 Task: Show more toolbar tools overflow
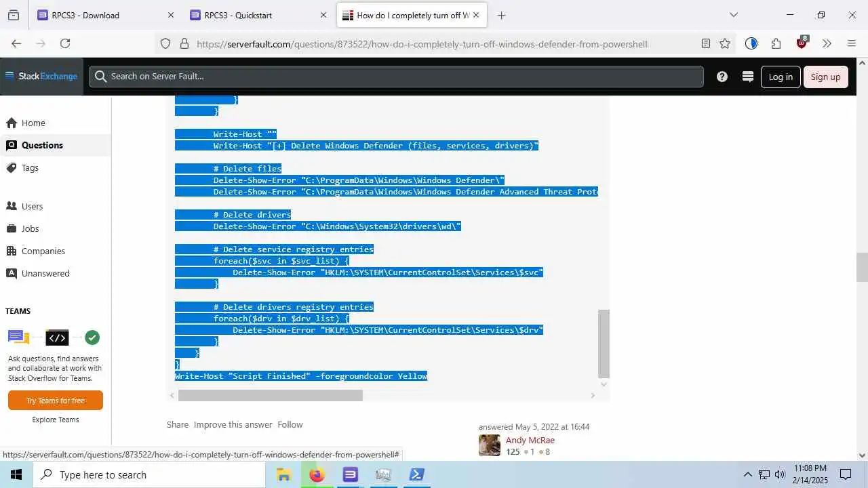tap(827, 43)
